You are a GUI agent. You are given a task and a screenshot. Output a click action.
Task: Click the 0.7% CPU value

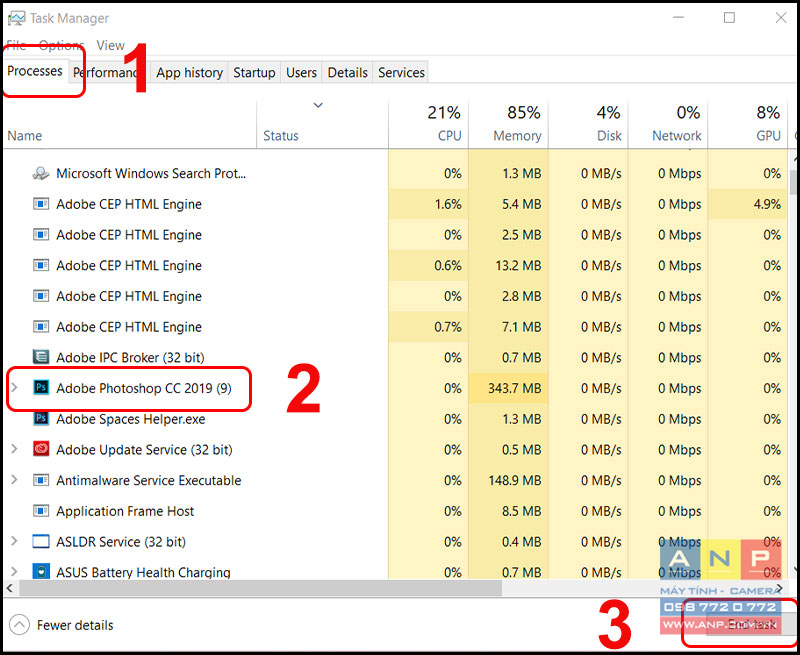448,326
